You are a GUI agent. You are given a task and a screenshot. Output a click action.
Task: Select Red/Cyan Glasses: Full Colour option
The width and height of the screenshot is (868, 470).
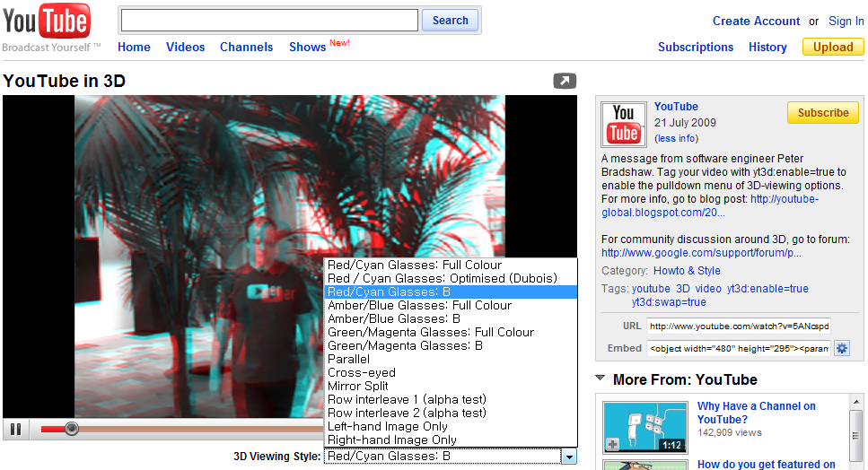click(451, 265)
